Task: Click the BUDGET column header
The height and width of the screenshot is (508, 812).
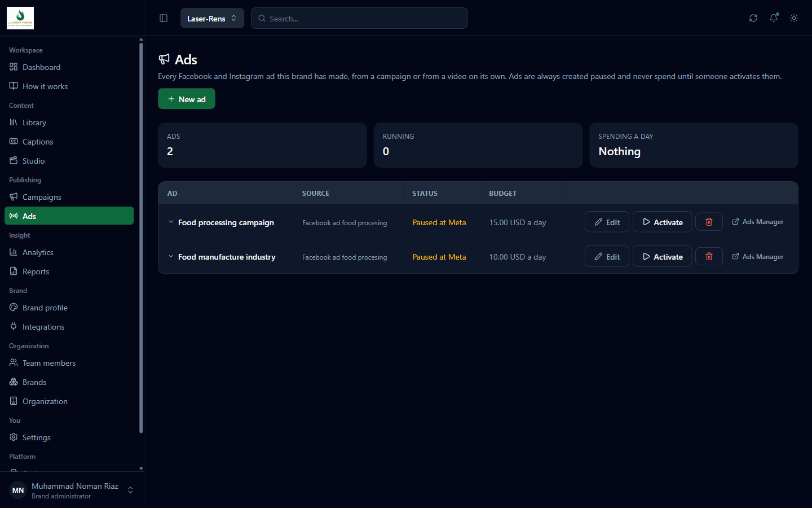Action: point(503,193)
